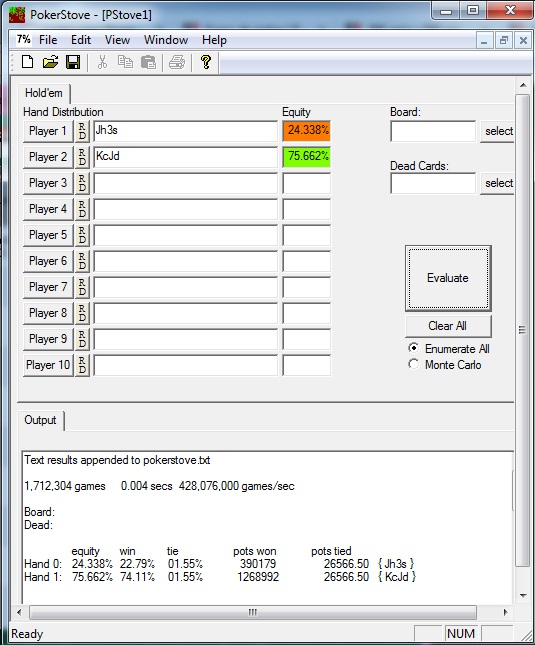This screenshot has width=535, height=645.
Task: Save using the floppy disk icon
Action: coord(73,62)
